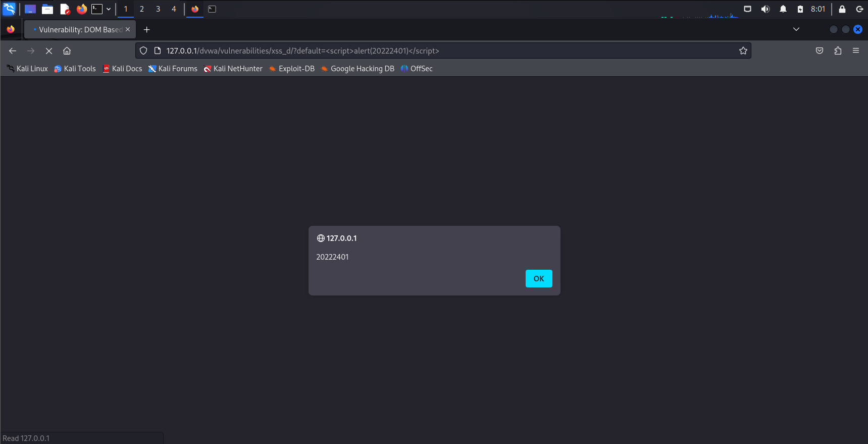Switch to workspace 3
Screen dimensions: 868x444
coord(158,9)
